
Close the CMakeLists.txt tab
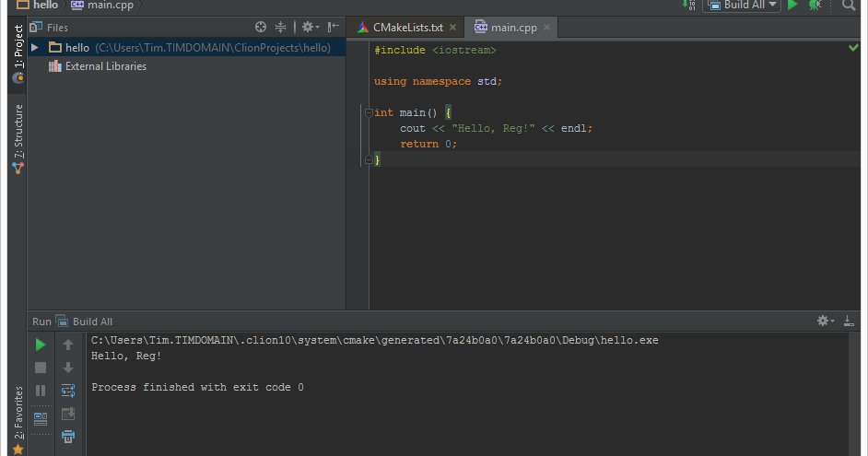coord(452,27)
